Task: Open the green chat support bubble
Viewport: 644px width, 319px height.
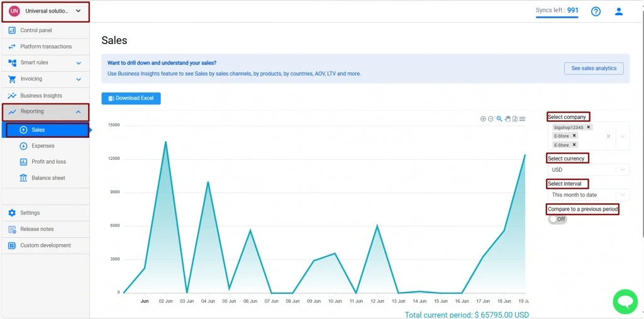Action: pos(625,301)
